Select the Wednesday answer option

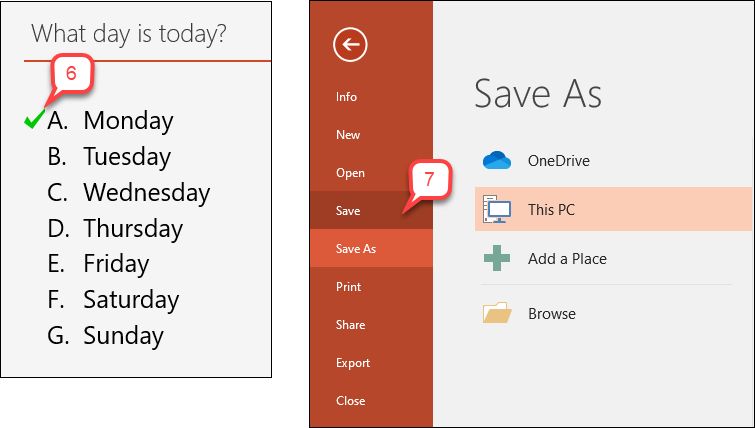coord(129,192)
